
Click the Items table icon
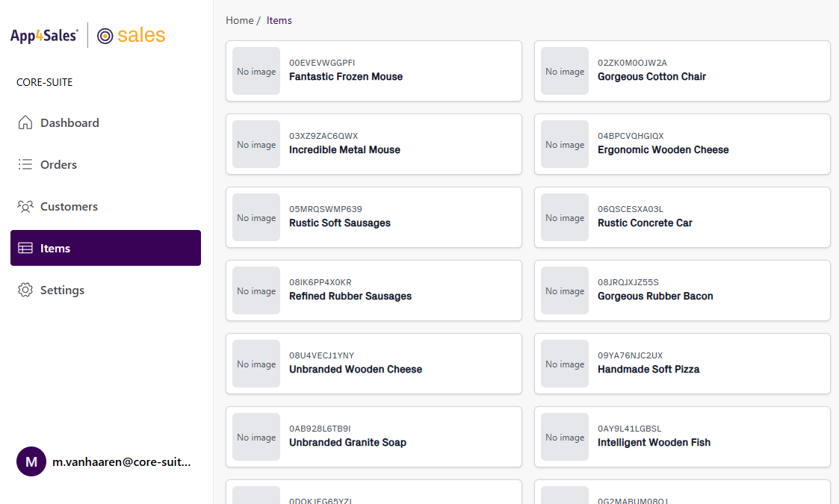(25, 248)
